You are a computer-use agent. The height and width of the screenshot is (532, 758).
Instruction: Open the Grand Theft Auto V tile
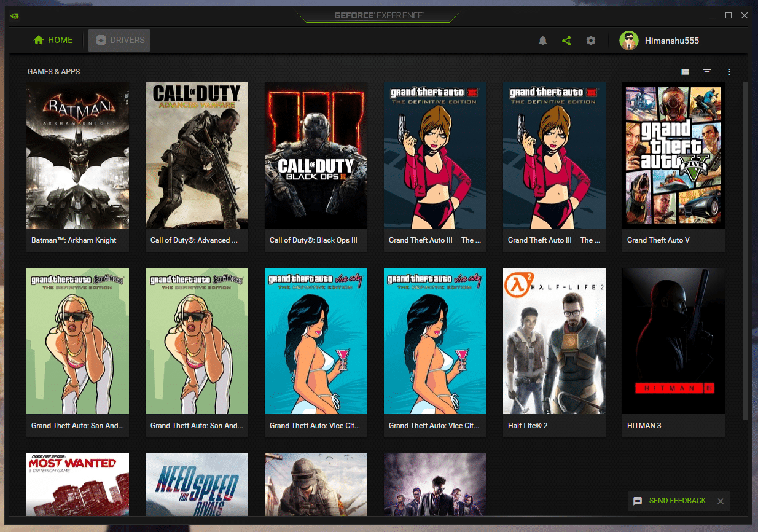click(x=673, y=167)
